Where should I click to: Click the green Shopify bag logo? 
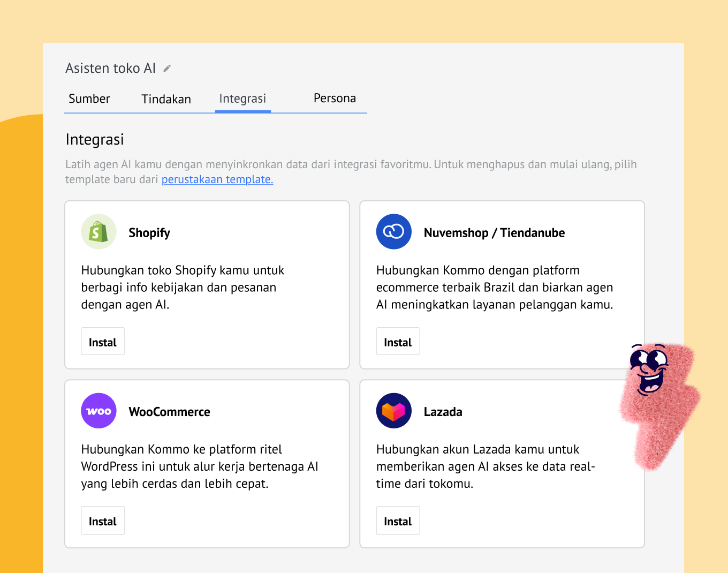coord(98,232)
